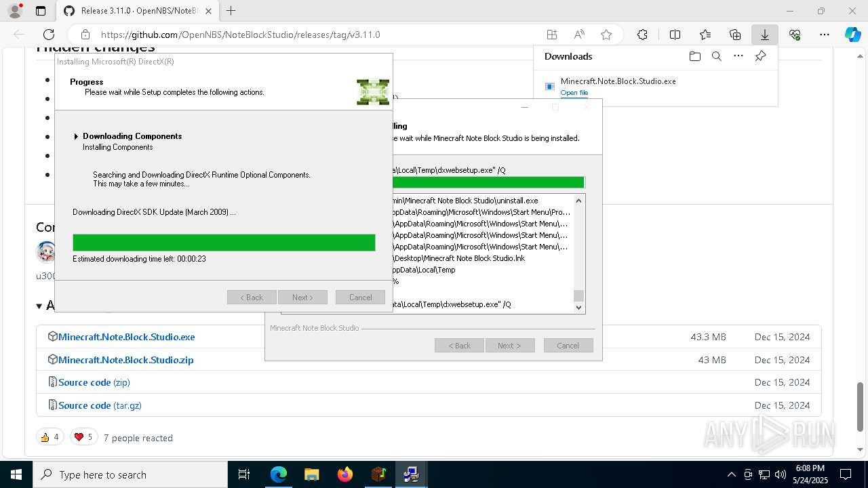Open Task View on the taskbar

pos(244,474)
